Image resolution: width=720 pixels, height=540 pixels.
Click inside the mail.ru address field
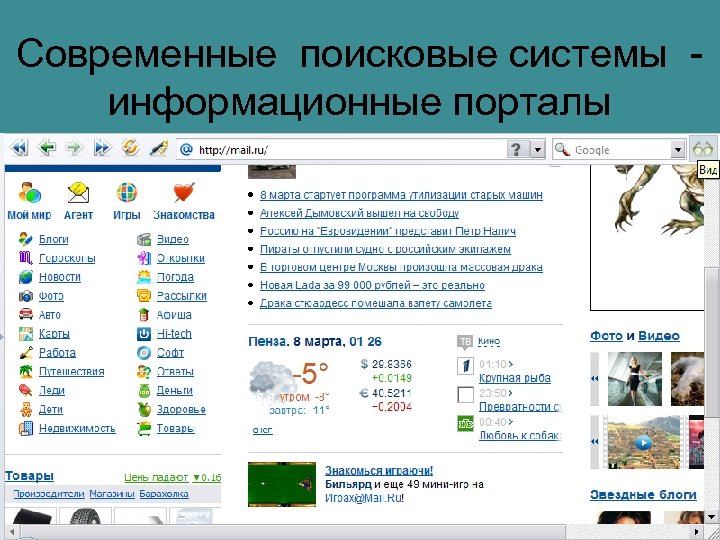[x=342, y=150]
